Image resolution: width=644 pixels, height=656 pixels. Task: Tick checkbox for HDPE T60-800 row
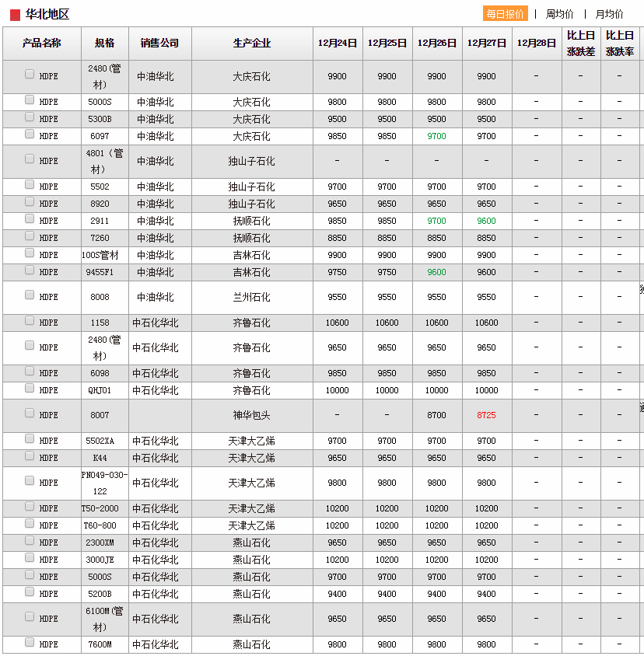tap(30, 523)
